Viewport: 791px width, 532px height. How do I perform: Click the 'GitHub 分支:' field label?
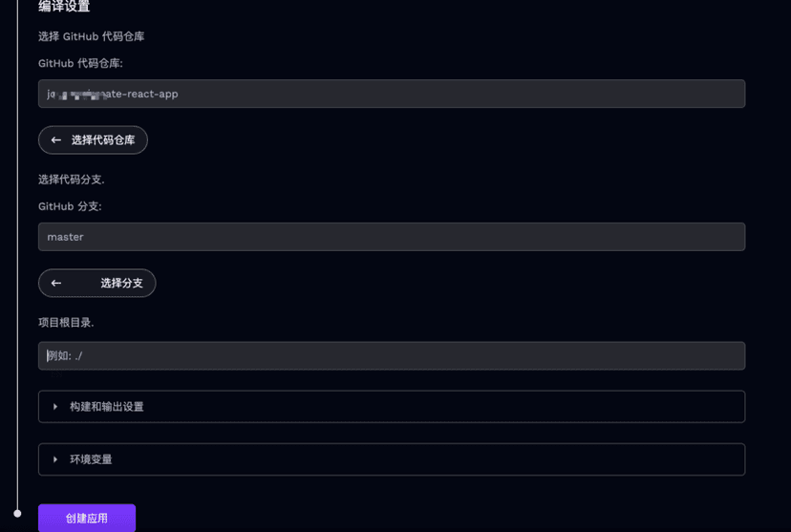[70, 206]
